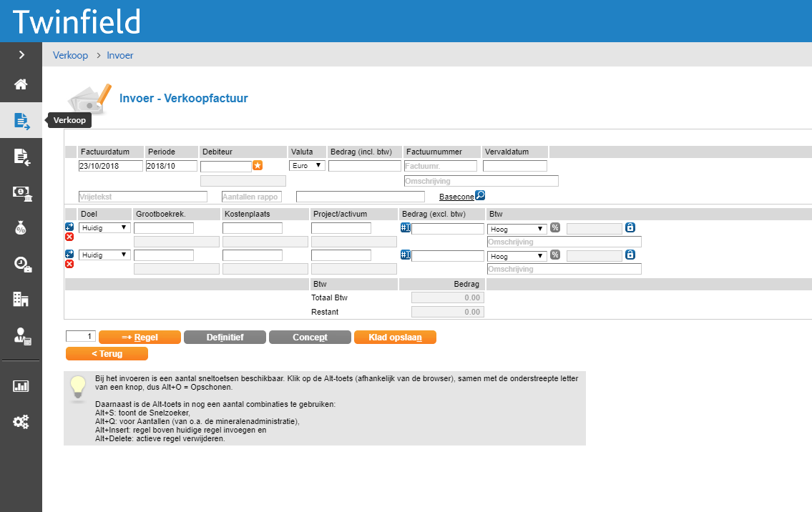Open the Valuta Euro dropdown

tap(307, 166)
